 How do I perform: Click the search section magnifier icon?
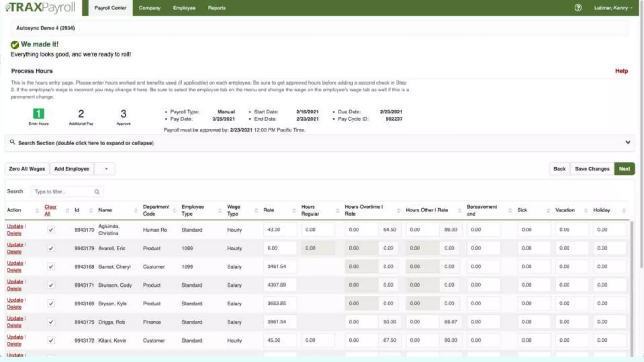point(12,142)
